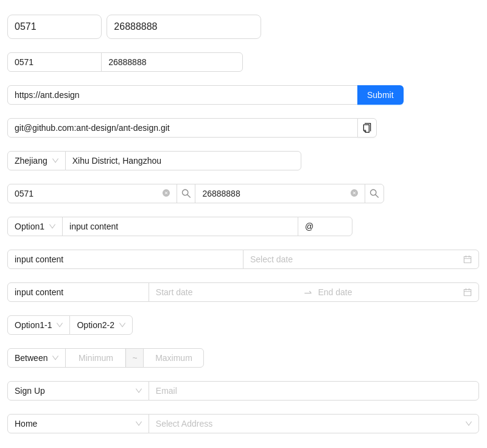
Task: Click the copy icon next to git URL
Action: (367, 128)
